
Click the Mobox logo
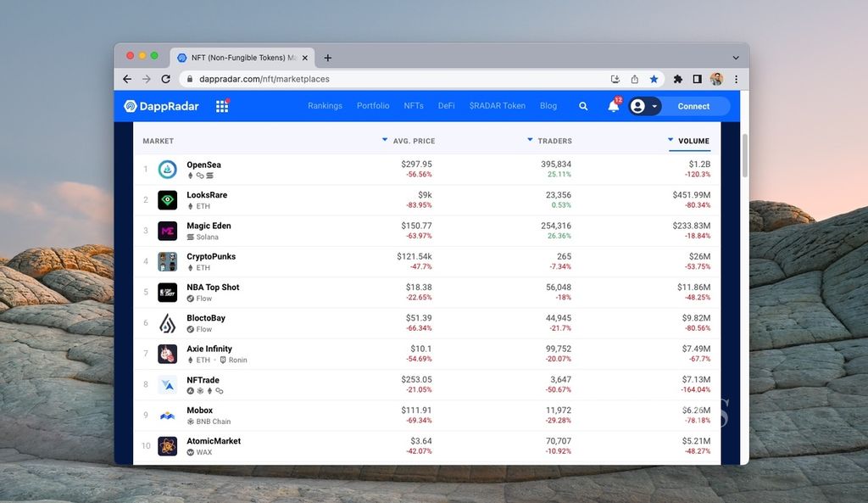[x=167, y=415]
